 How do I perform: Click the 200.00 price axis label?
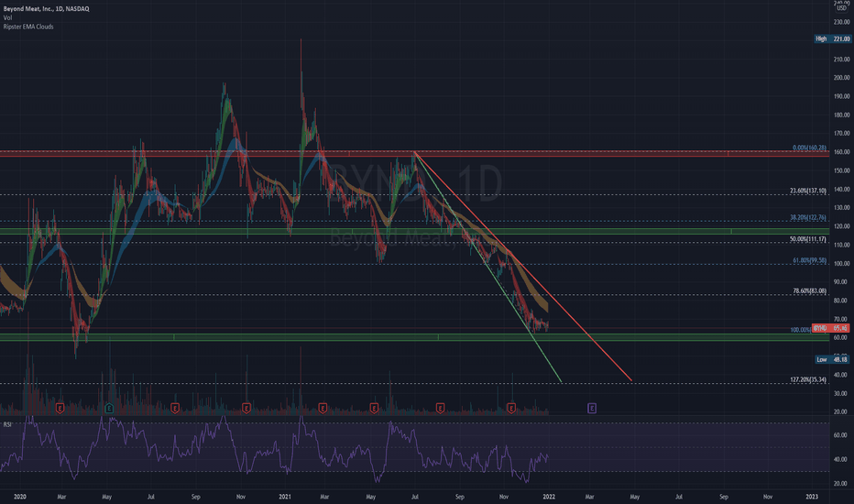841,77
